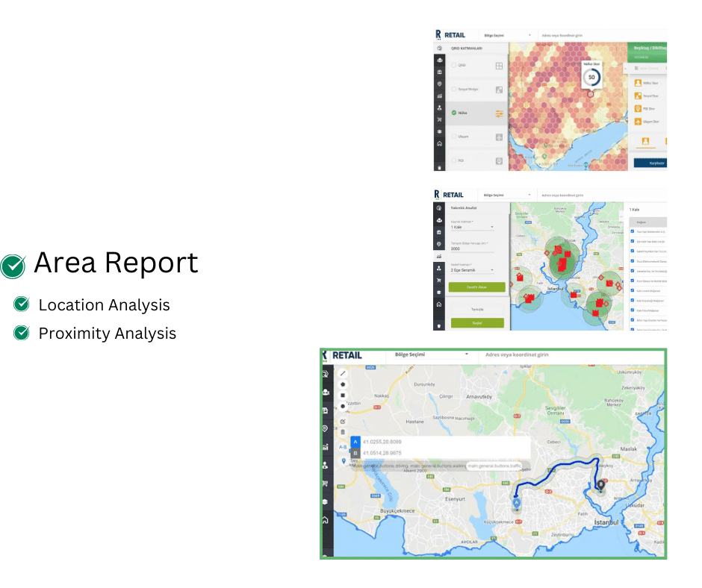Click the Temizle button in proximity panel
This screenshot has height=588, width=702.
(477, 309)
